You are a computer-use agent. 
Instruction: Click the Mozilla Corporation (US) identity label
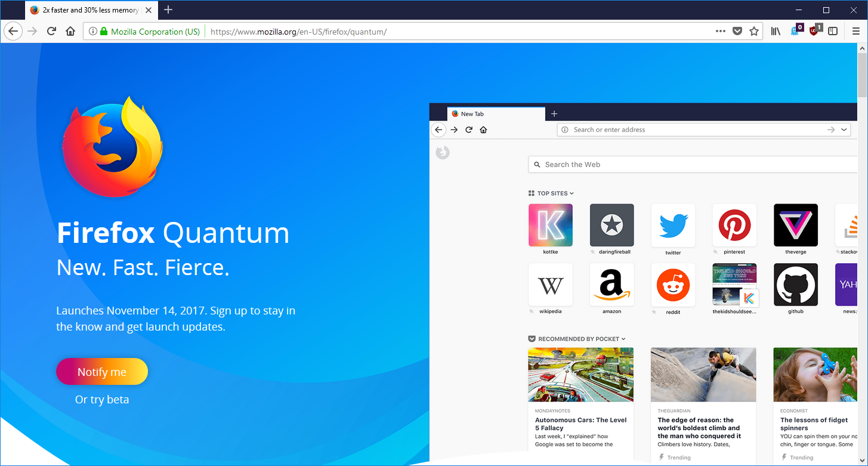coord(155,32)
